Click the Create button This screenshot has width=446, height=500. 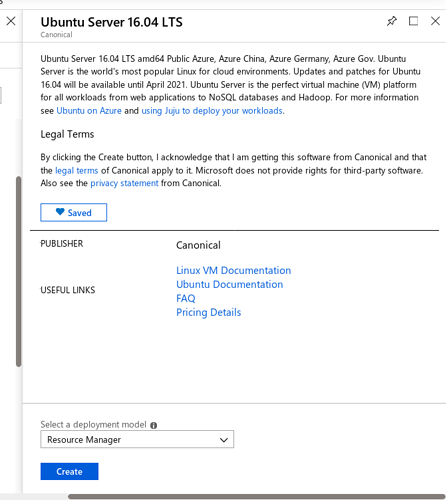(x=69, y=471)
